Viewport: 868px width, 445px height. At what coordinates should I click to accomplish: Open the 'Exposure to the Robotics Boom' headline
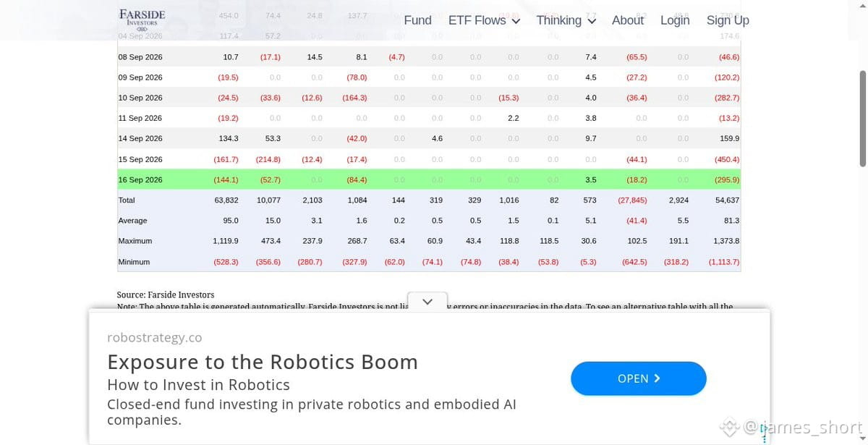(263, 362)
